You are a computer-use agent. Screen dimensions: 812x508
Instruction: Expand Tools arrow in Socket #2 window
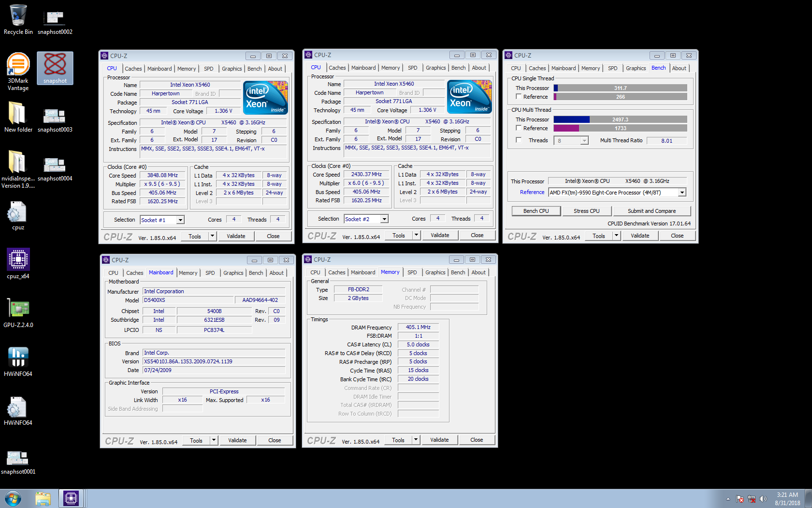click(416, 235)
